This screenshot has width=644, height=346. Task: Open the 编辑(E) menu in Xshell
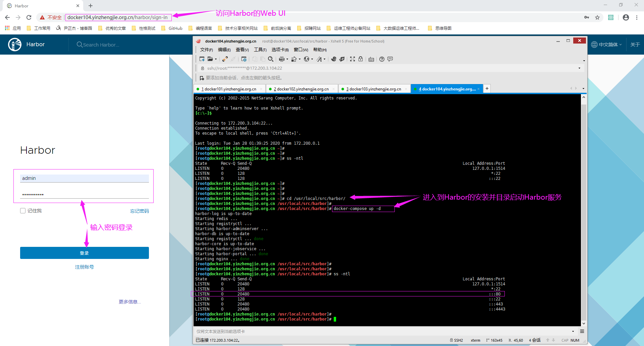tap(224, 50)
